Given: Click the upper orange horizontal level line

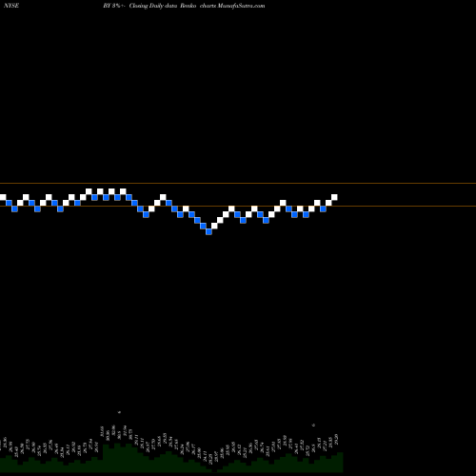Looking at the screenshot, I should pos(238,184).
